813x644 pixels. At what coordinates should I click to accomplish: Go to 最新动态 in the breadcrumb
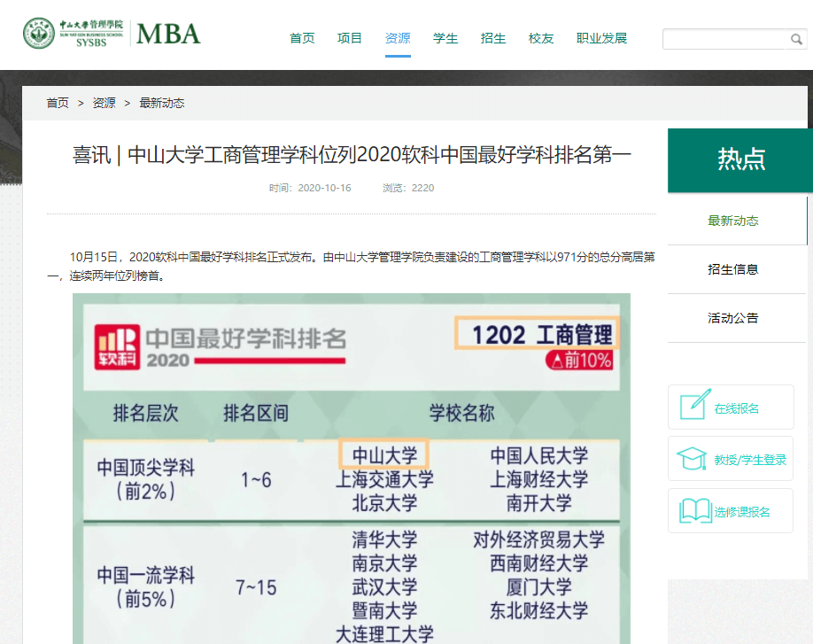pyautogui.click(x=162, y=103)
